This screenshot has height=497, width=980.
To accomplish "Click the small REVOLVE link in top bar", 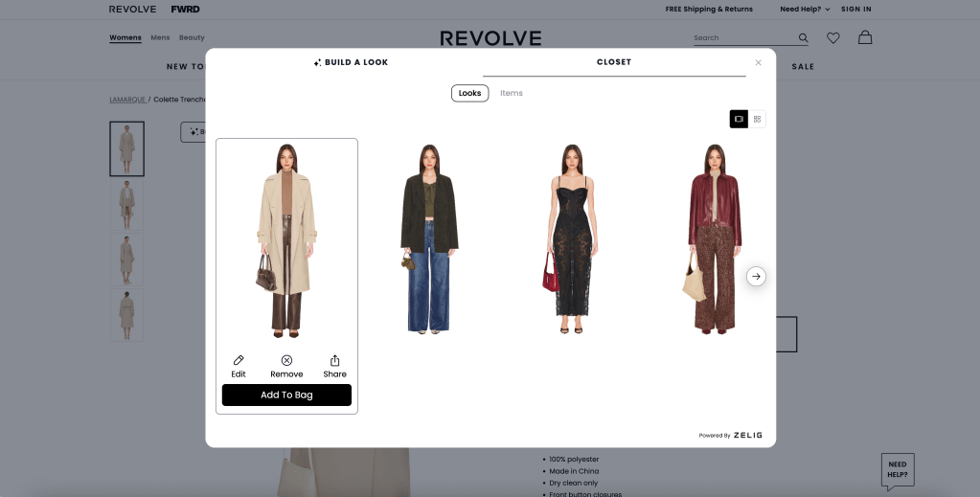I will pos(132,10).
